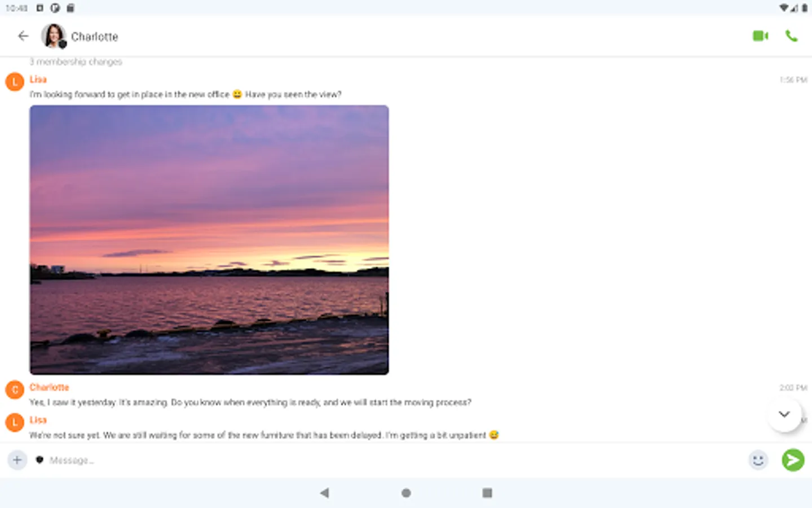Start a video call with Charlotte
Viewport: 812px width, 508px height.
pyautogui.click(x=760, y=36)
